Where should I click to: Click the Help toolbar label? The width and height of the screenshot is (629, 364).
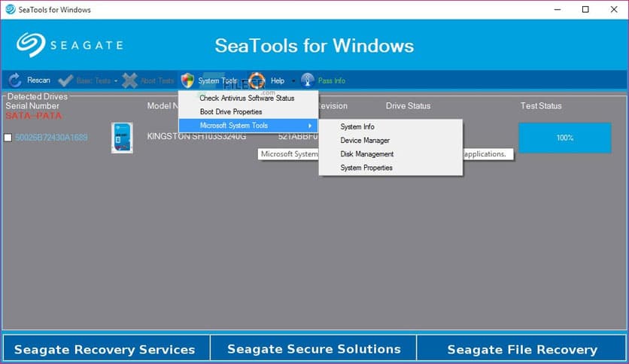tap(277, 80)
